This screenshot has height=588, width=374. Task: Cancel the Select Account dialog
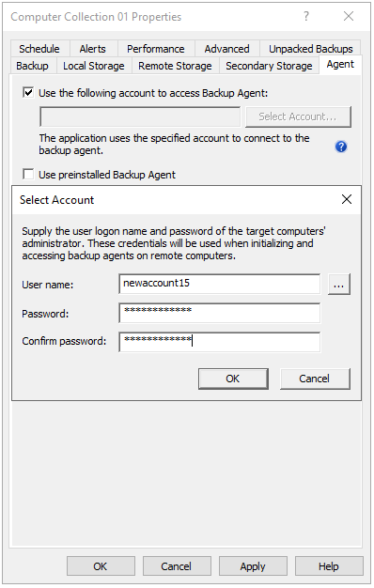point(315,379)
